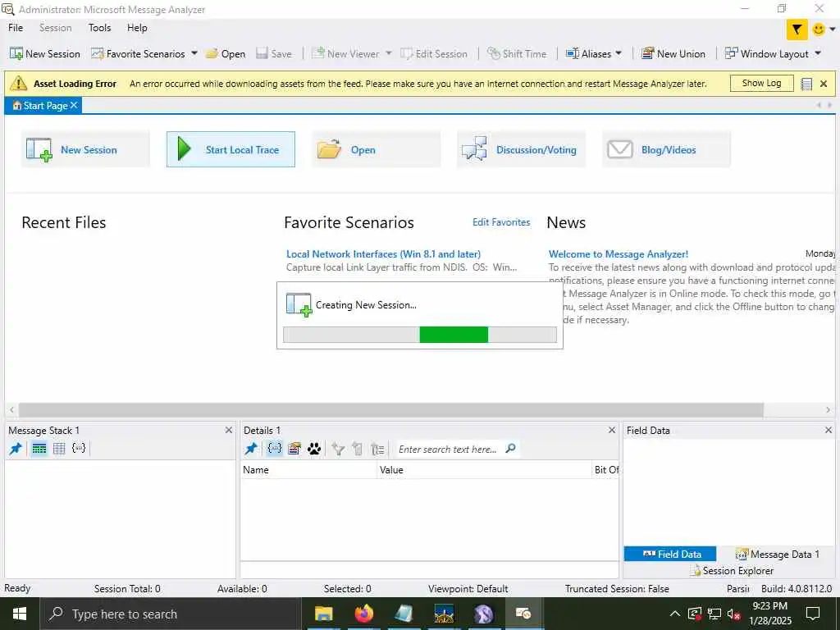Toggle the highlighted braces button in Details toolbar
The height and width of the screenshot is (630, 840).
coord(274,449)
